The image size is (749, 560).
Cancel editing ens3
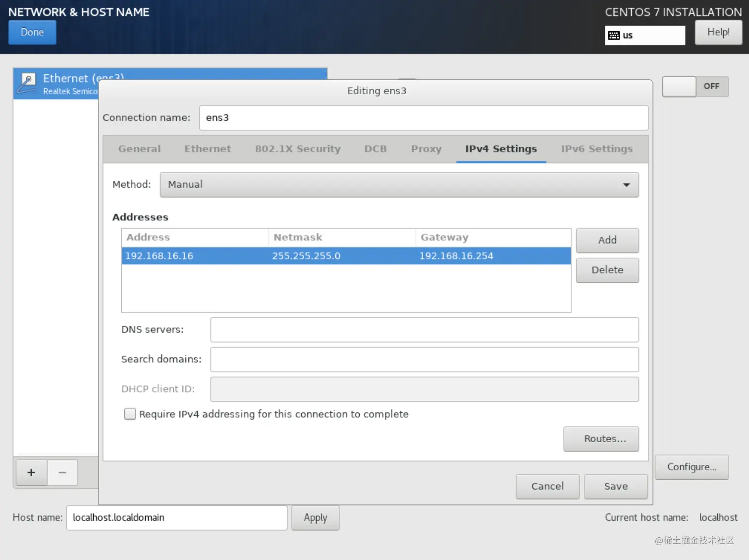pos(547,487)
